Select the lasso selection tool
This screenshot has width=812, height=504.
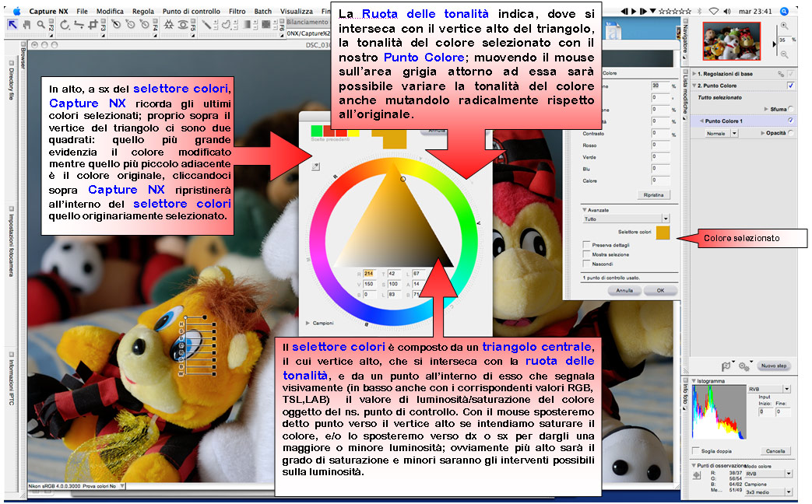click(227, 24)
